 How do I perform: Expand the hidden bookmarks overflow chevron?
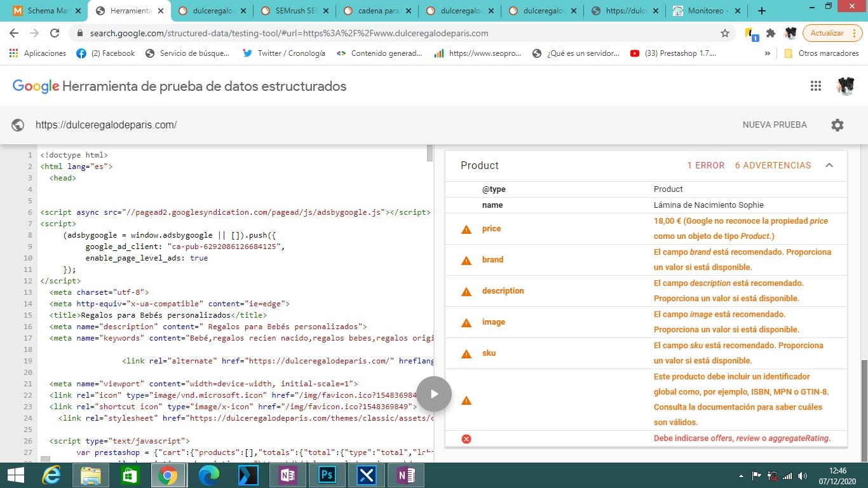768,53
